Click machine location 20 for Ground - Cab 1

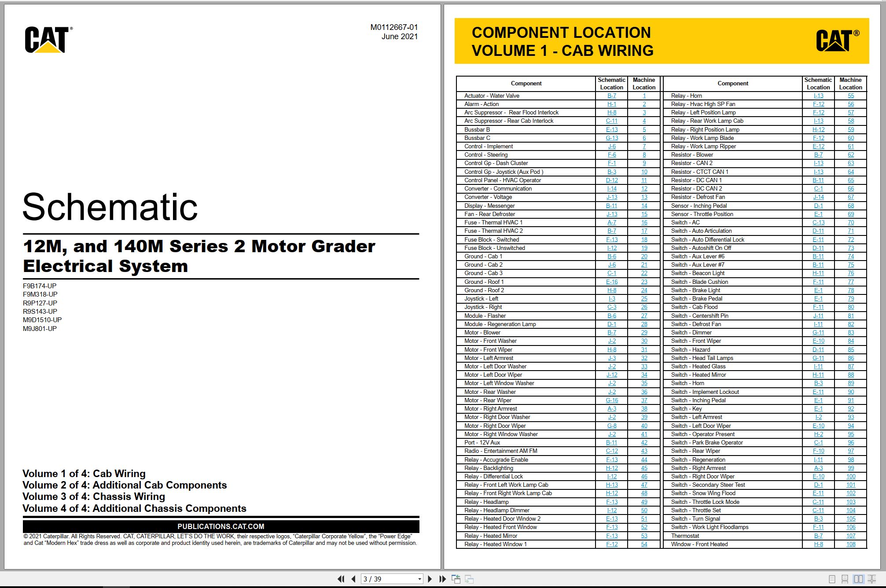[644, 256]
